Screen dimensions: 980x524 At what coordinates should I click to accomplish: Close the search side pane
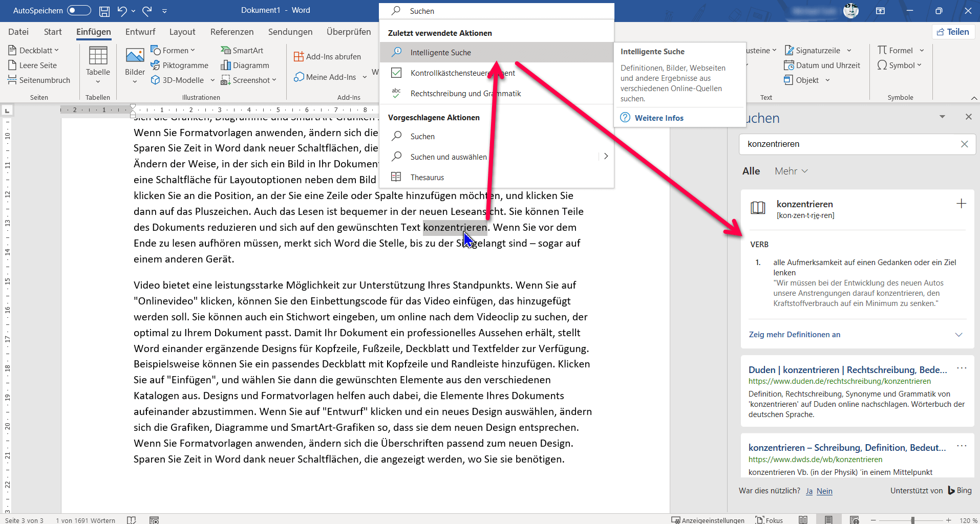[968, 117]
